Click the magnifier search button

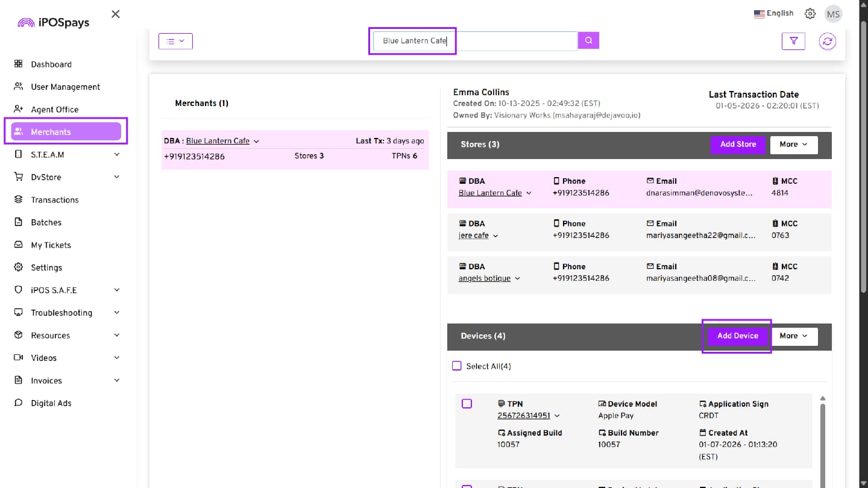click(588, 40)
